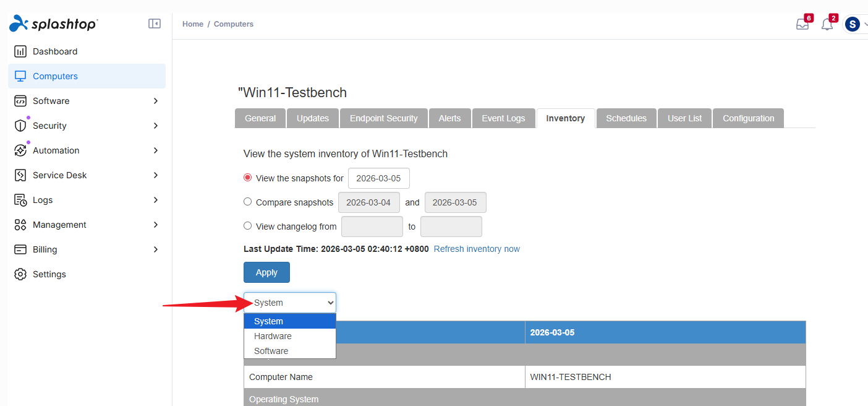Click the Computer Name table cell
Screen dimensions: 868x406
point(385,377)
